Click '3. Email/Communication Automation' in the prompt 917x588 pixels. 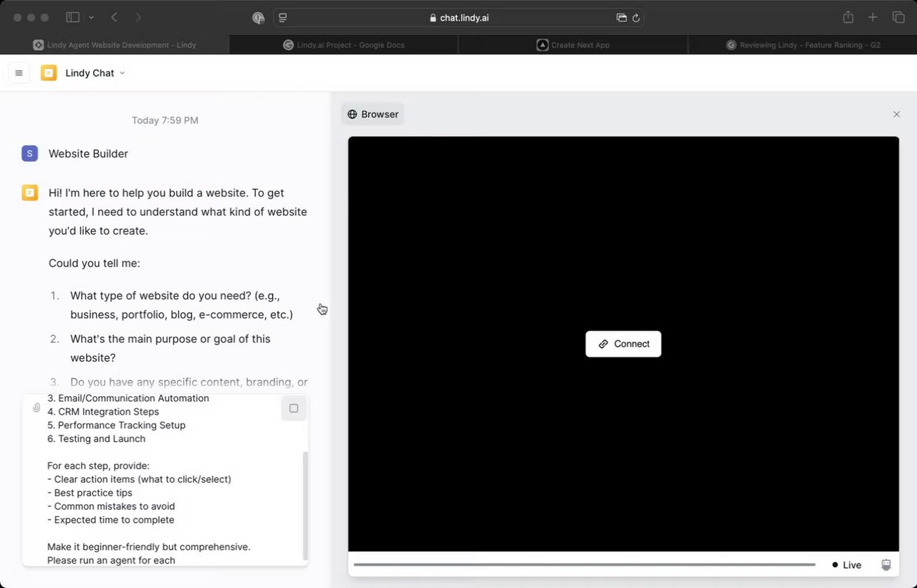point(128,398)
